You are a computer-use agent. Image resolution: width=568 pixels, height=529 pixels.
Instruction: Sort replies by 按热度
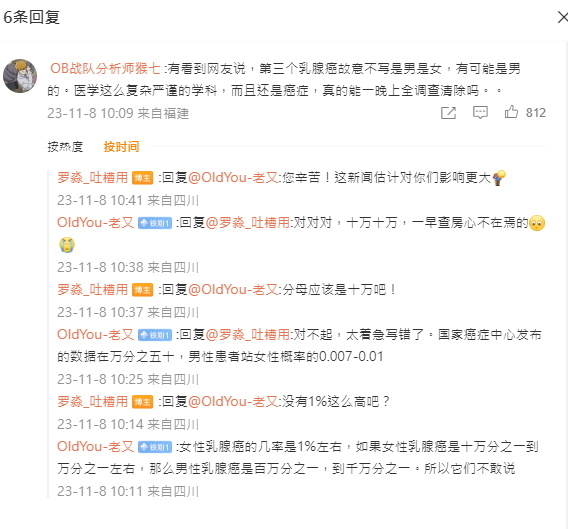[x=65, y=147]
